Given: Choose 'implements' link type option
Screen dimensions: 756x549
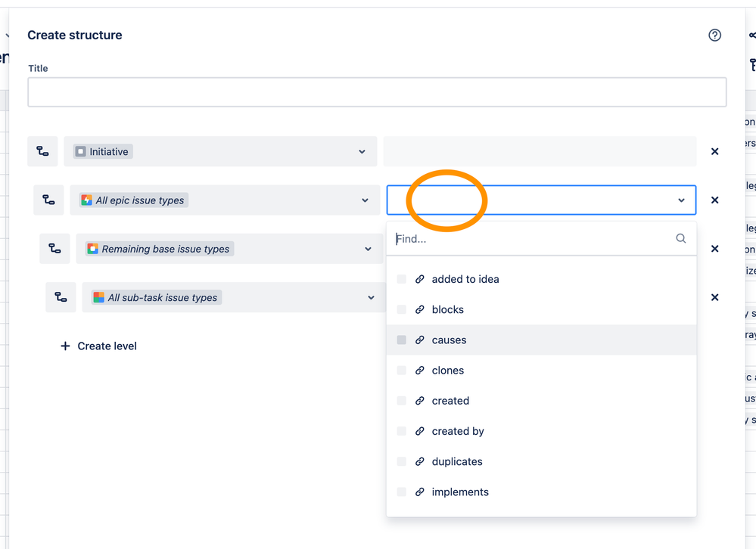Looking at the screenshot, I should (x=459, y=492).
